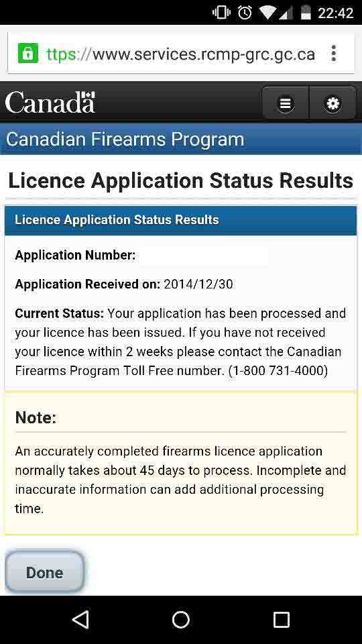The height and width of the screenshot is (644, 362).
Task: Tap the Android home circle button
Action: tap(181, 619)
